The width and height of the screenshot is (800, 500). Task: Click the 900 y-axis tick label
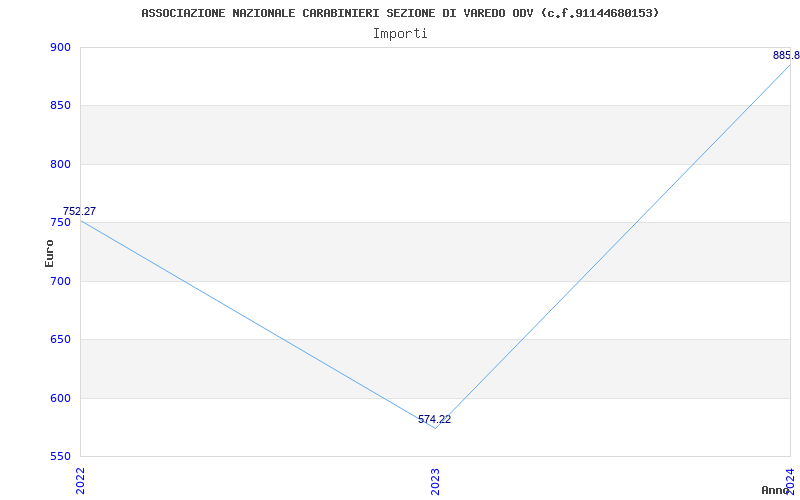[x=60, y=47]
